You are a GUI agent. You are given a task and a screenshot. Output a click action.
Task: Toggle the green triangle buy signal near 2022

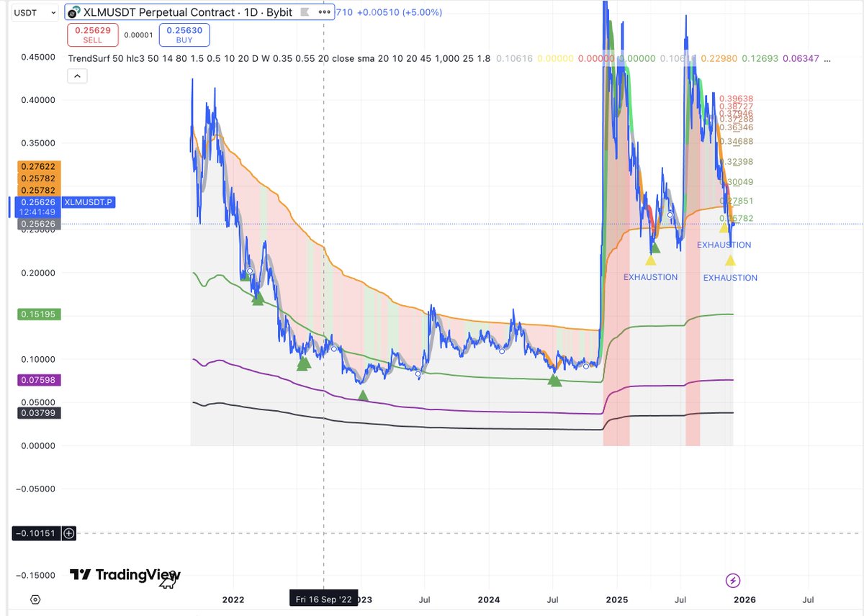click(258, 299)
